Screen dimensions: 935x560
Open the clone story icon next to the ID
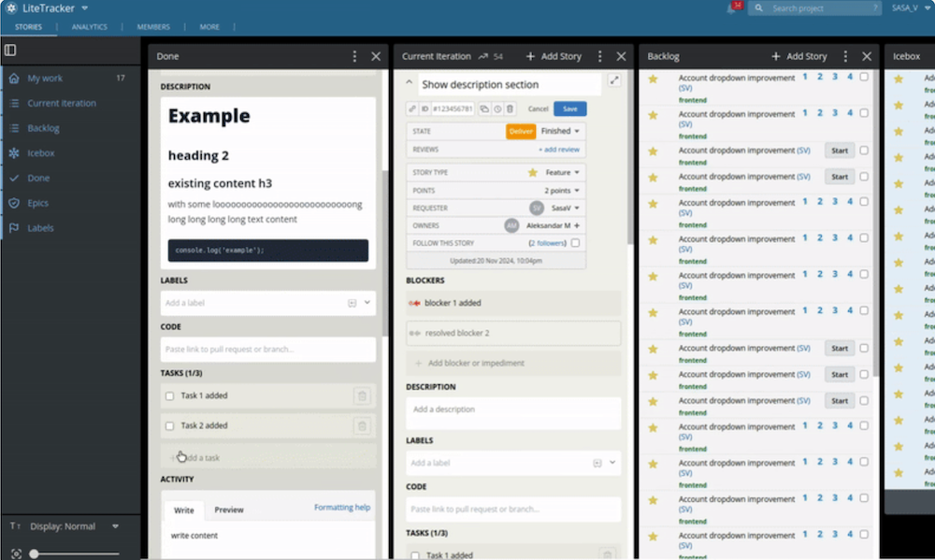(x=484, y=109)
